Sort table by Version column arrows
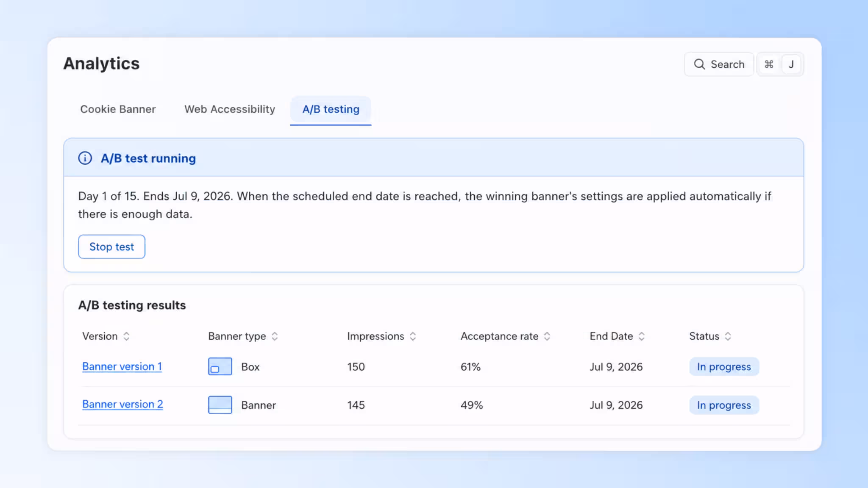The image size is (868, 488). pyautogui.click(x=126, y=336)
